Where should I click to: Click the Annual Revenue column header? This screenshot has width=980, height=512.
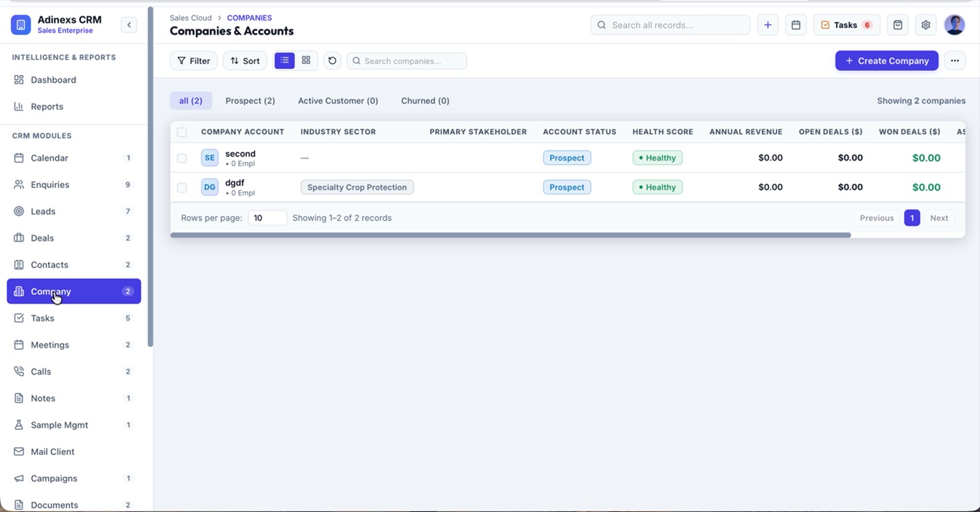tap(746, 132)
